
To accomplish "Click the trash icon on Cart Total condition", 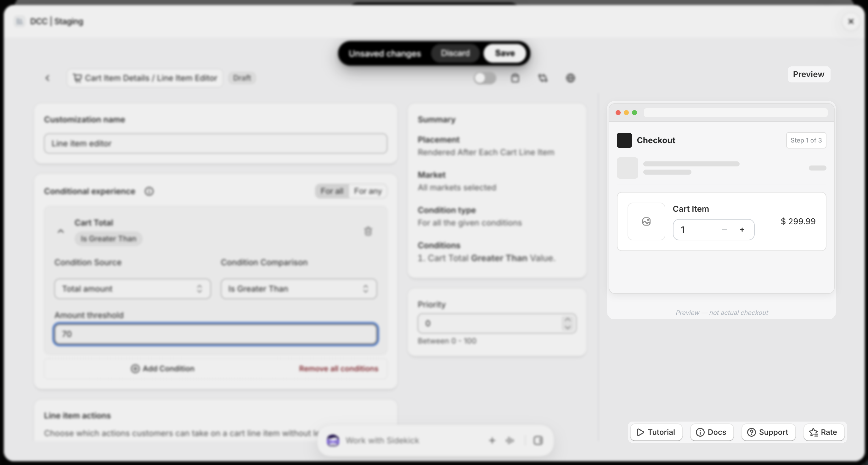I will point(368,231).
